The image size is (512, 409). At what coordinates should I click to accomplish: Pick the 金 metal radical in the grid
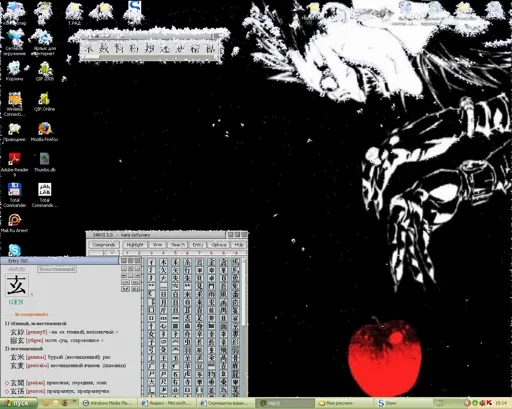click(x=211, y=262)
